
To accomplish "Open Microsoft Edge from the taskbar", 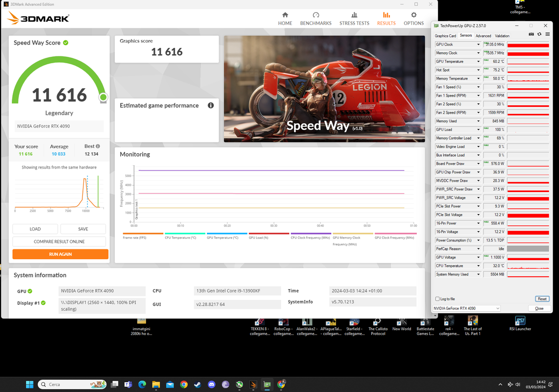I will [142, 384].
